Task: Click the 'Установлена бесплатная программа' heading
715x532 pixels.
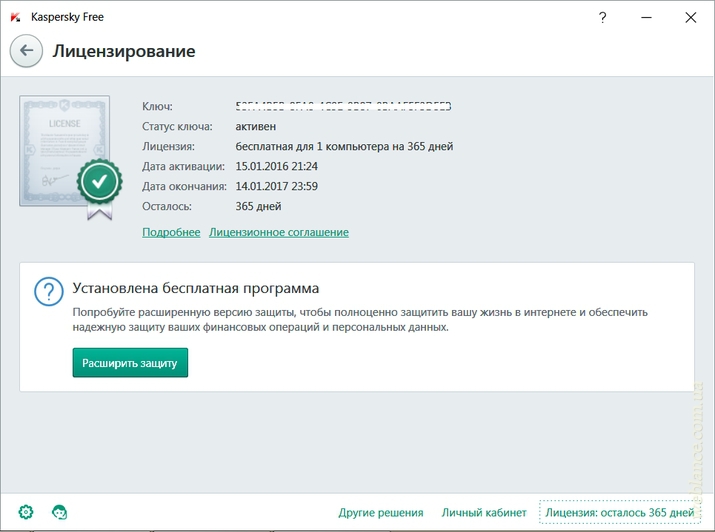Action: (x=196, y=288)
